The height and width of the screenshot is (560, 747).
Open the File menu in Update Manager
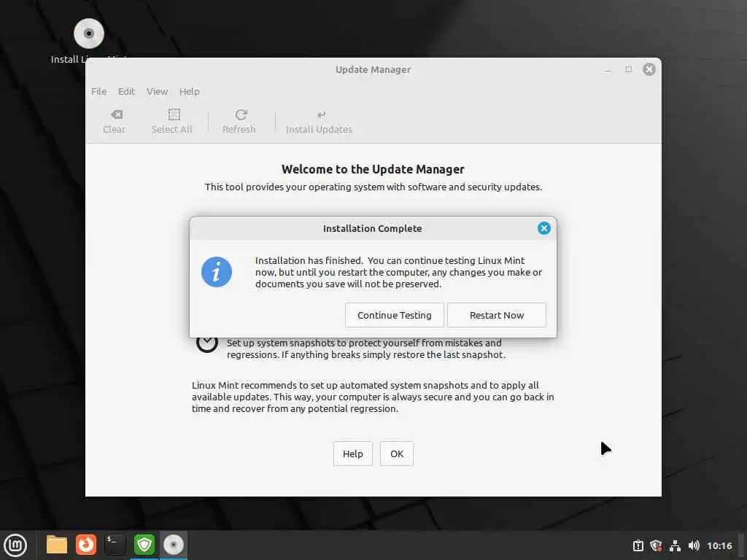[x=98, y=91]
